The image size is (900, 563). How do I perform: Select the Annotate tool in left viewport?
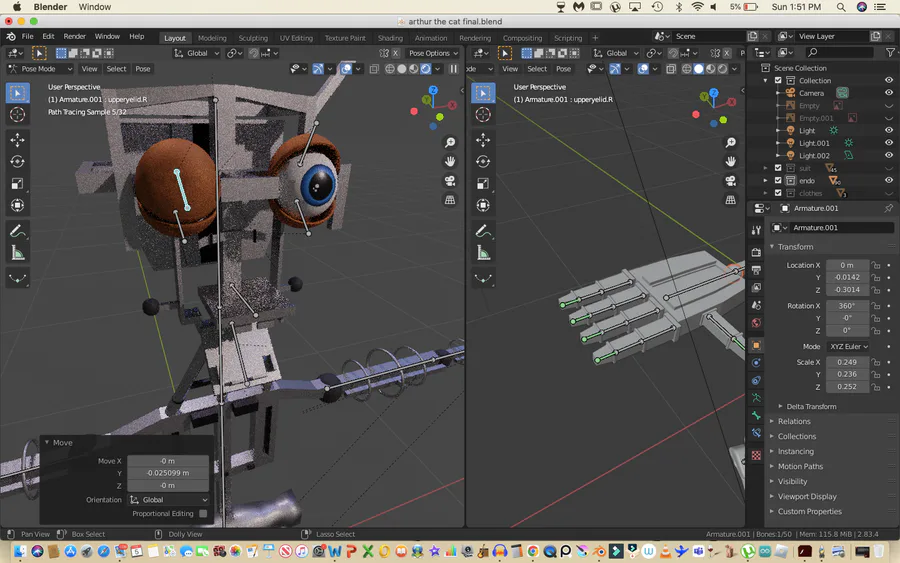18,231
